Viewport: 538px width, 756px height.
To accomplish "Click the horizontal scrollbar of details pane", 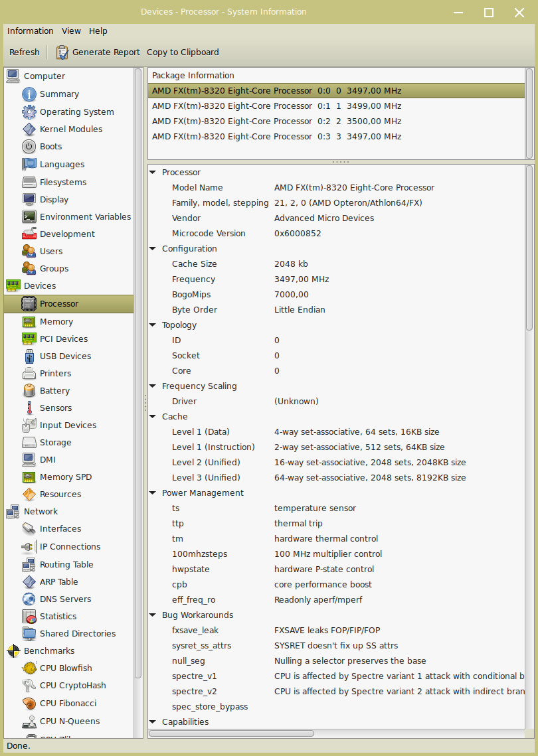I will tap(232, 733).
